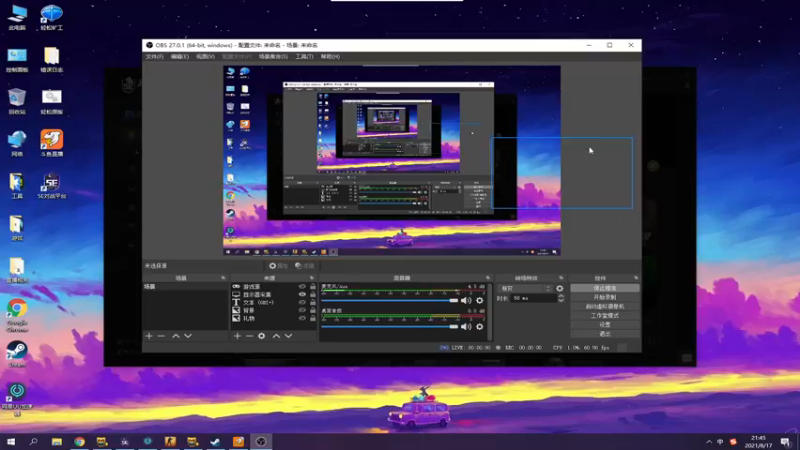Start the virtual camera button
The image size is (800, 450).
pyautogui.click(x=605, y=306)
